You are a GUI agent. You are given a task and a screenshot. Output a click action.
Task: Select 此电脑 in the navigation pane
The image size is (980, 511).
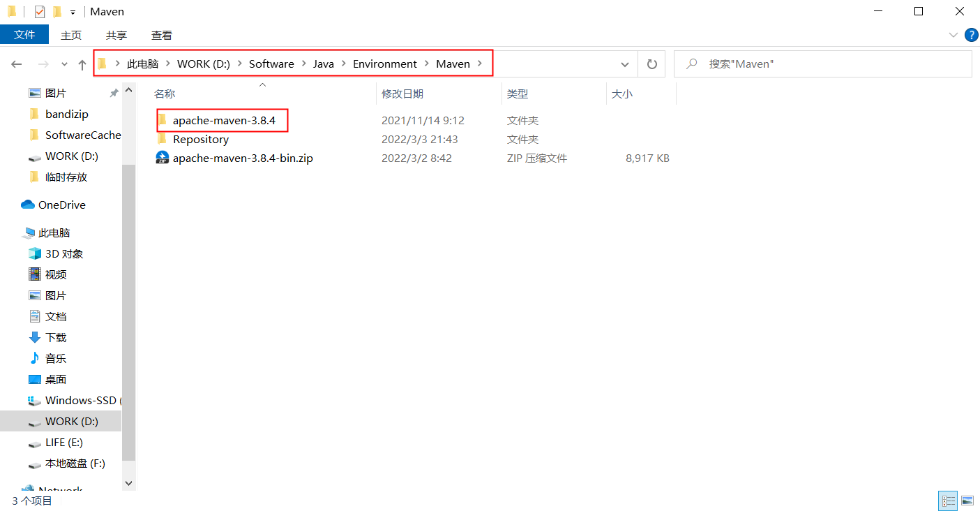(x=54, y=232)
